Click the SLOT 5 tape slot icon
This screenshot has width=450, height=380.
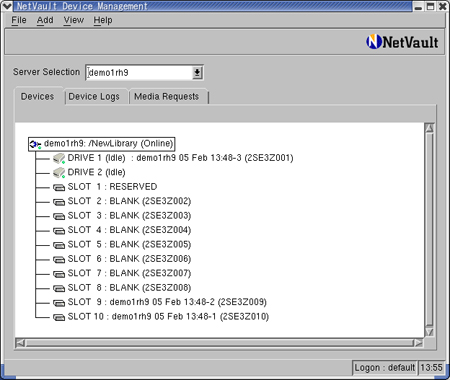[59, 245]
